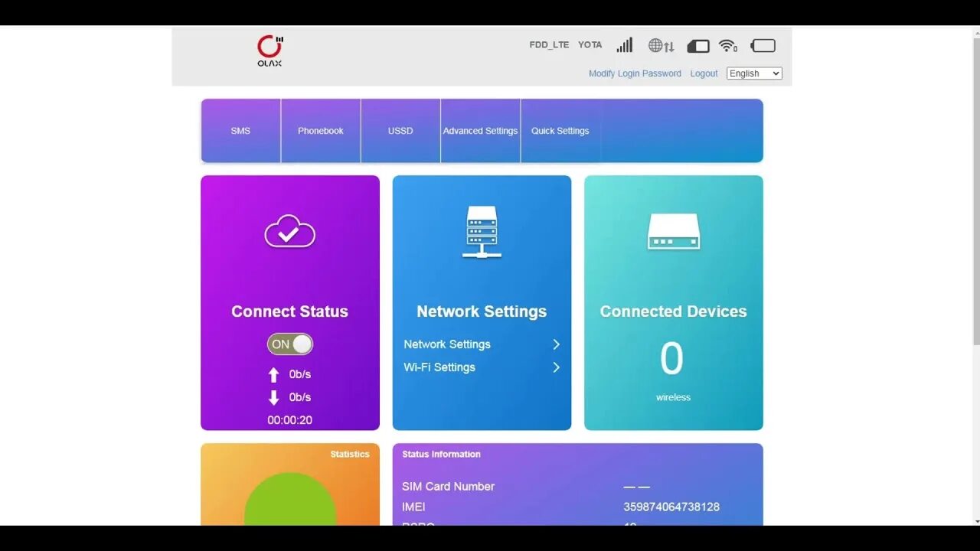Screen dimensions: 980x551
Task: Open the Network Settings link
Action: click(447, 344)
